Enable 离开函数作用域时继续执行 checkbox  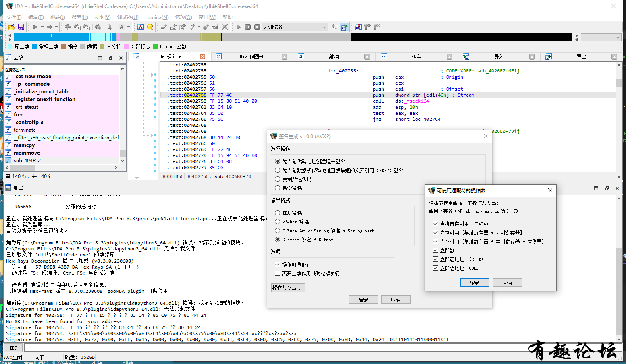pyautogui.click(x=277, y=273)
